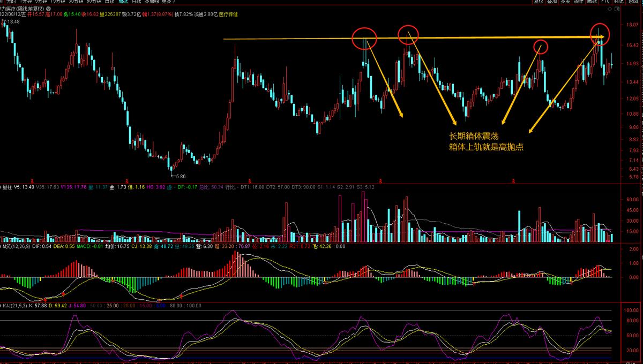This screenshot has width=643, height=364.
Task: Toggle the side panel icon beside diamond
Action: 617,9
